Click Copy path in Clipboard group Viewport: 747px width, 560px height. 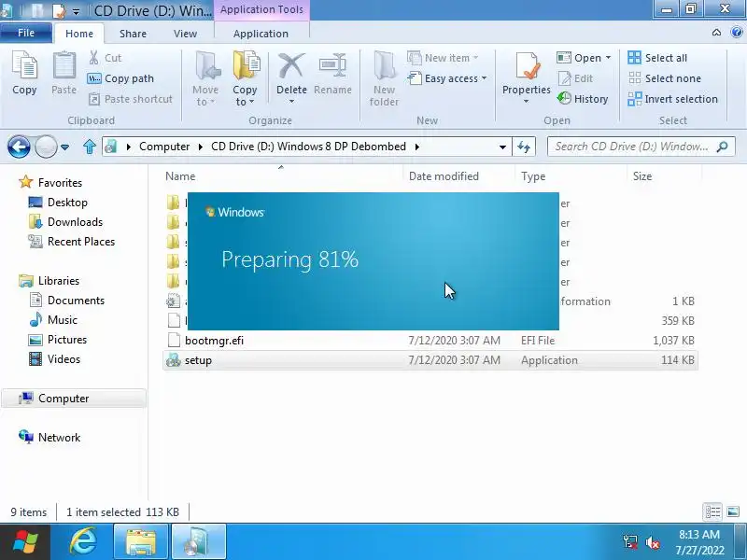pyautogui.click(x=121, y=78)
